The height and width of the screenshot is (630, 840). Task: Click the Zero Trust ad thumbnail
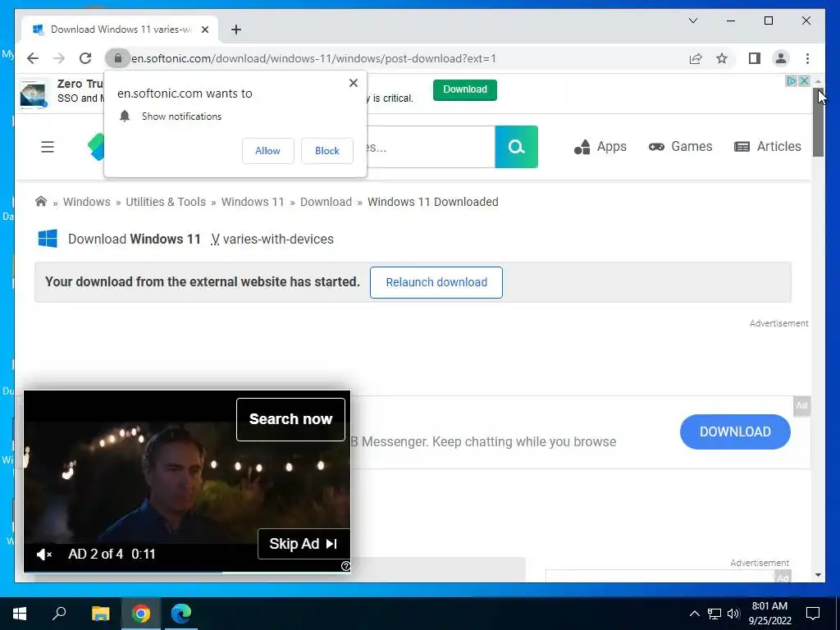[x=33, y=94]
